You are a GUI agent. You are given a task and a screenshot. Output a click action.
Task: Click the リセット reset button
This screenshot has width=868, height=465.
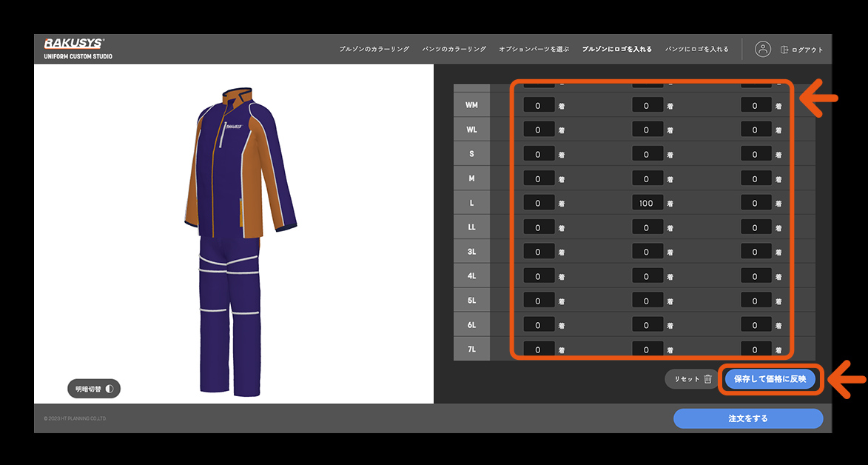click(686, 379)
